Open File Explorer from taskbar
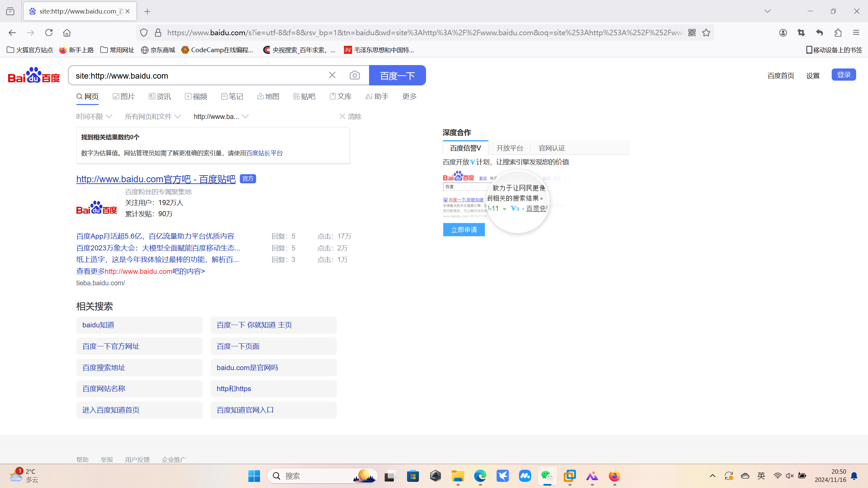The width and height of the screenshot is (868, 488). pyautogui.click(x=458, y=476)
